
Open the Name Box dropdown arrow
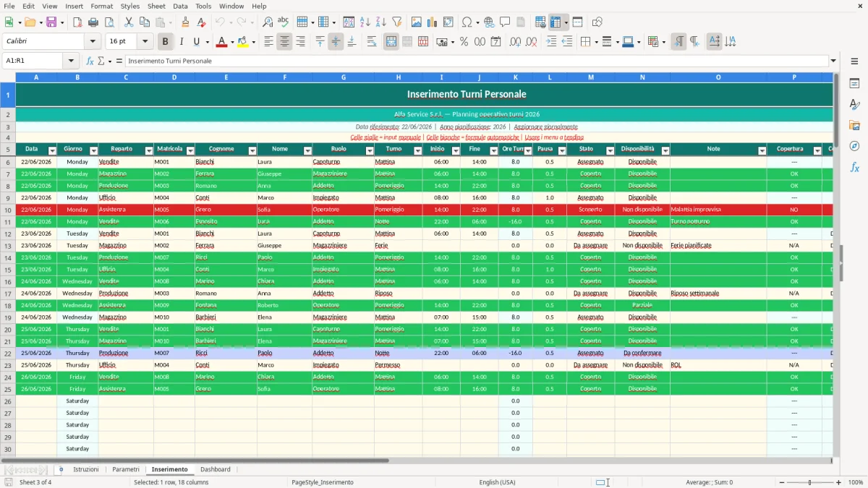click(71, 61)
